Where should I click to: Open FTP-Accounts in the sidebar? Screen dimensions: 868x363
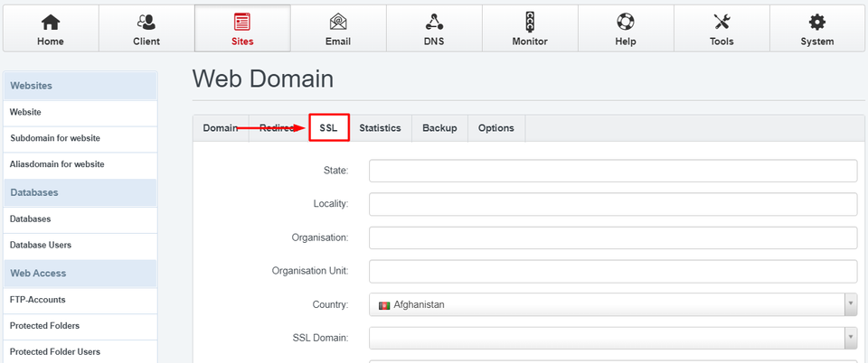(x=37, y=300)
